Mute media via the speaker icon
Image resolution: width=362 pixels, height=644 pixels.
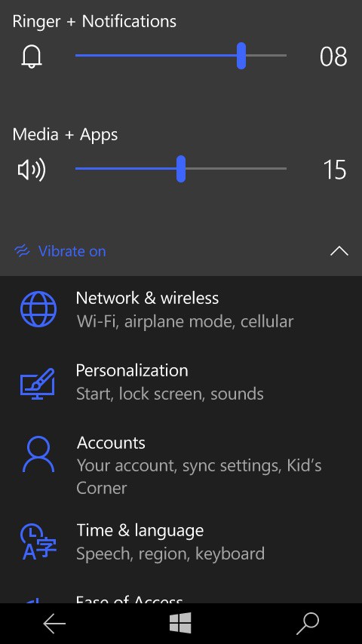click(x=32, y=169)
